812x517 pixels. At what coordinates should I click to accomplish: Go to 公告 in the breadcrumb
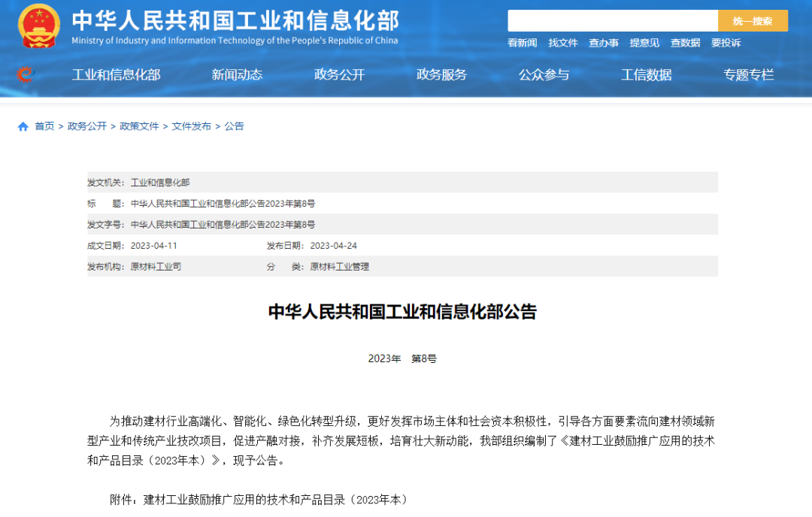click(x=234, y=126)
